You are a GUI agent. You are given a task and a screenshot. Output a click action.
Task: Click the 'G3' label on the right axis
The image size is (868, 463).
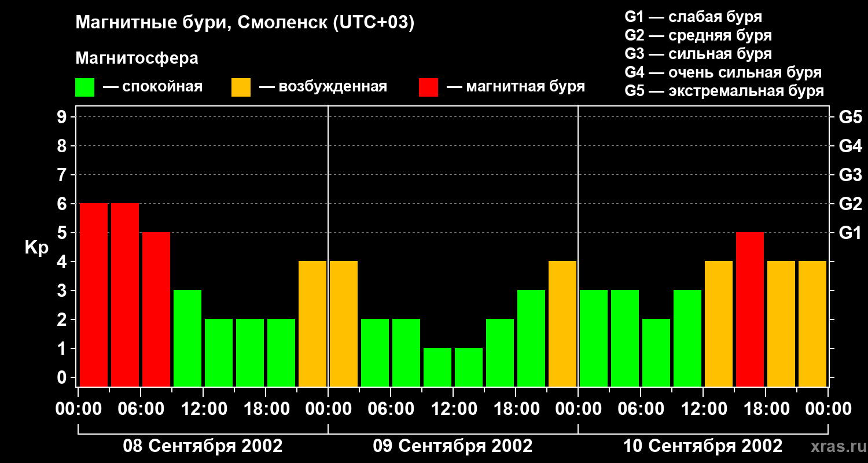(x=850, y=175)
